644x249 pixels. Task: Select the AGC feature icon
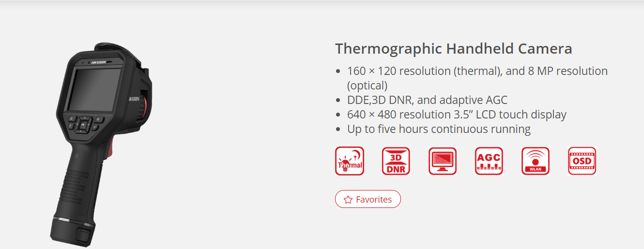[x=489, y=161]
